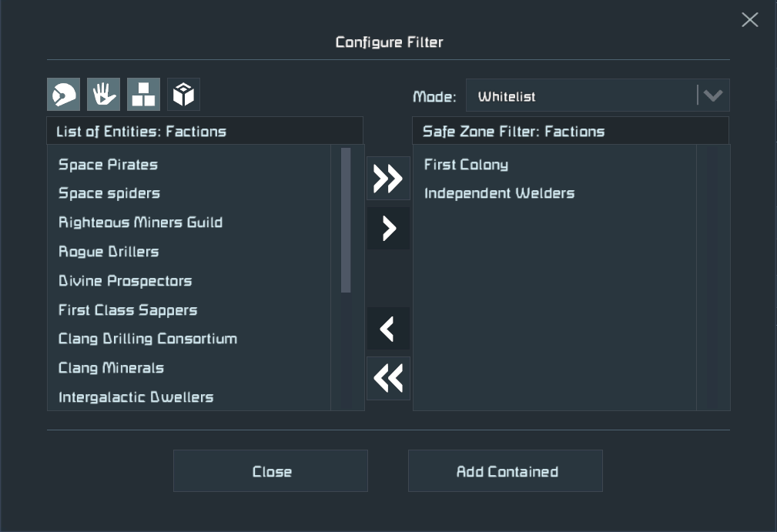Select Clang Drilling Consortium faction
Viewport: 777px width, 532px height.
(148, 339)
